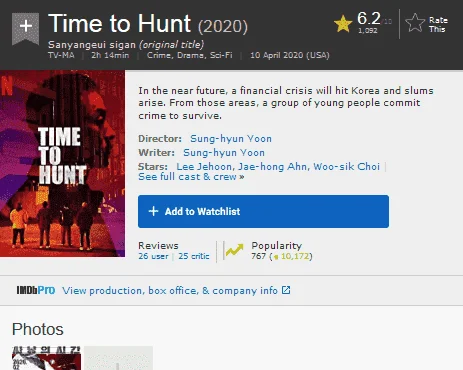Click the Add to Watchlist button
Viewport: 463px width, 370px height.
[x=263, y=211]
